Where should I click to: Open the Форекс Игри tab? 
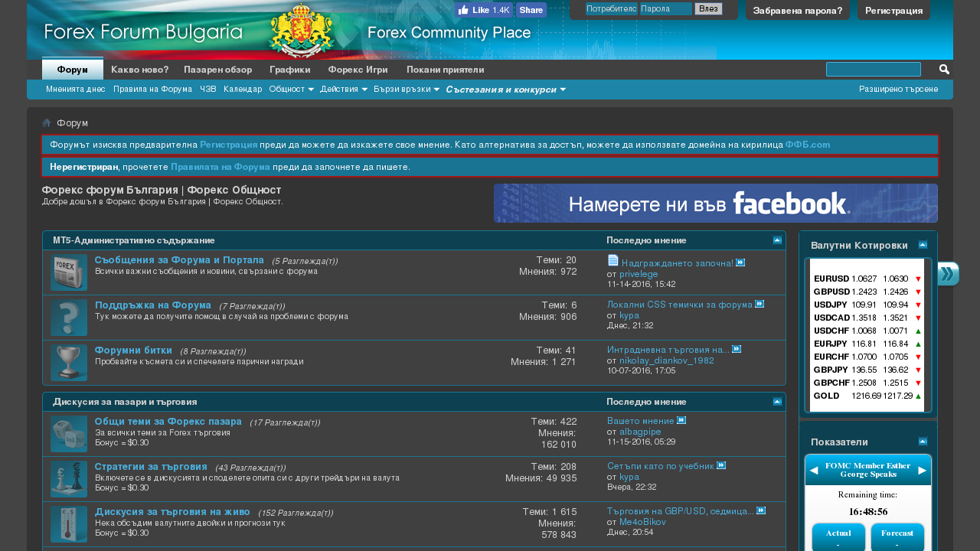358,69
